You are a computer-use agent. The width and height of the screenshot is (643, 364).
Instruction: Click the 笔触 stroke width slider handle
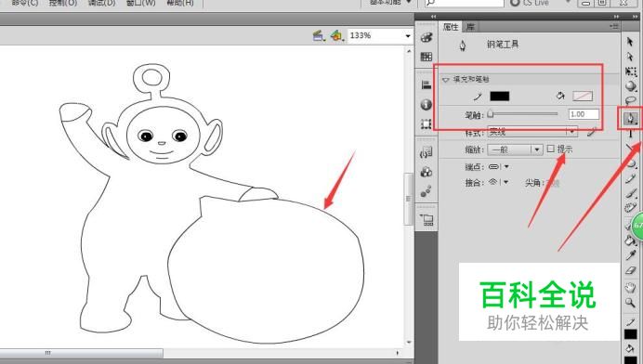coord(490,114)
